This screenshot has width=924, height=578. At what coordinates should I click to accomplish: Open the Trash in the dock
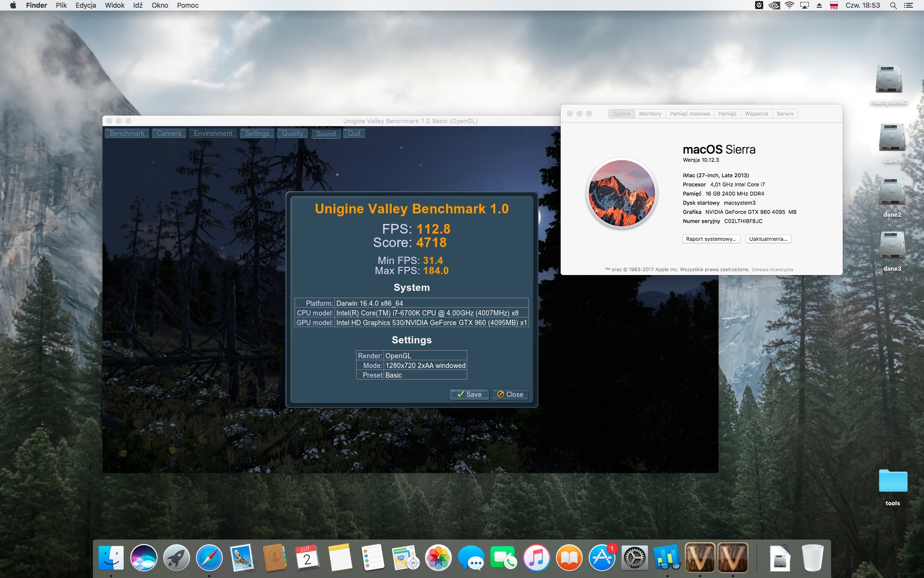pos(813,558)
